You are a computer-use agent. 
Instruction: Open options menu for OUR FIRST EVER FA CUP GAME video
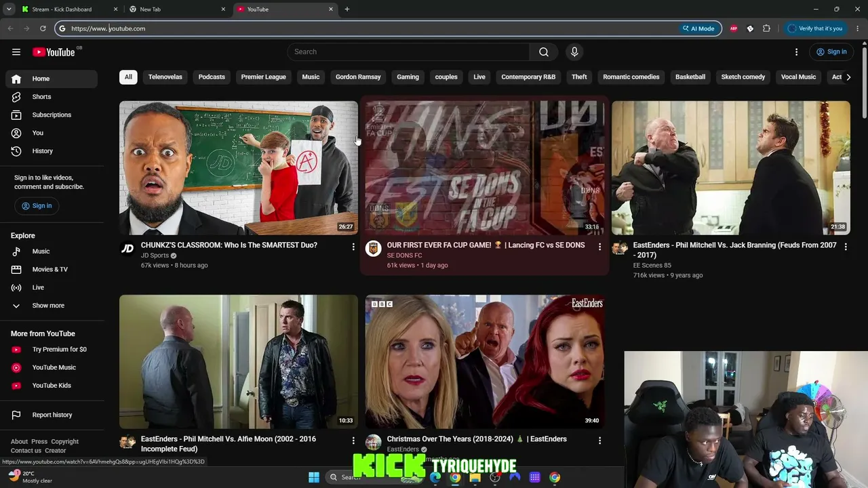click(x=599, y=247)
